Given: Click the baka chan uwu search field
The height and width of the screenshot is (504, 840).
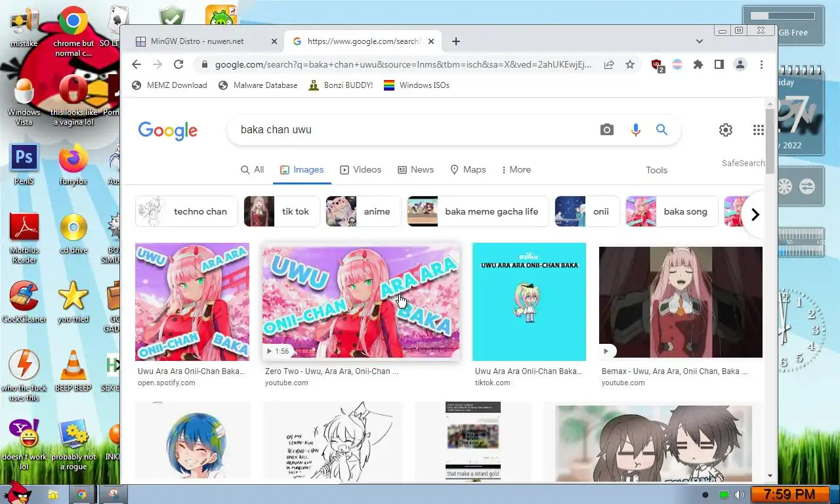Looking at the screenshot, I should (x=413, y=130).
